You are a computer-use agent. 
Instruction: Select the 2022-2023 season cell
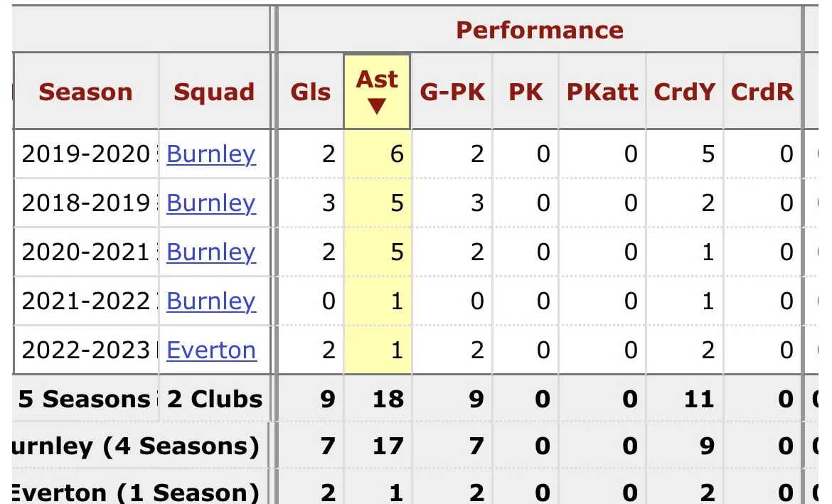click(85, 350)
